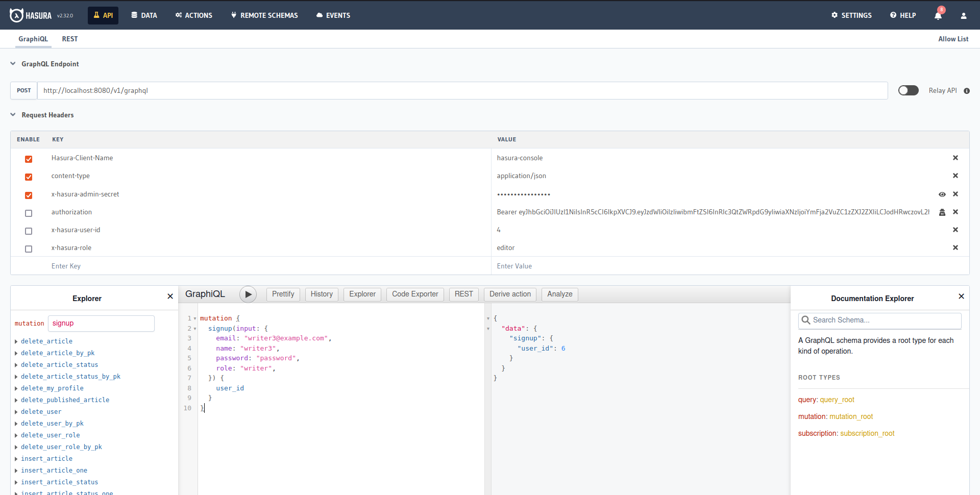Expand delete_user_role mutation
980x495 pixels.
click(16, 435)
